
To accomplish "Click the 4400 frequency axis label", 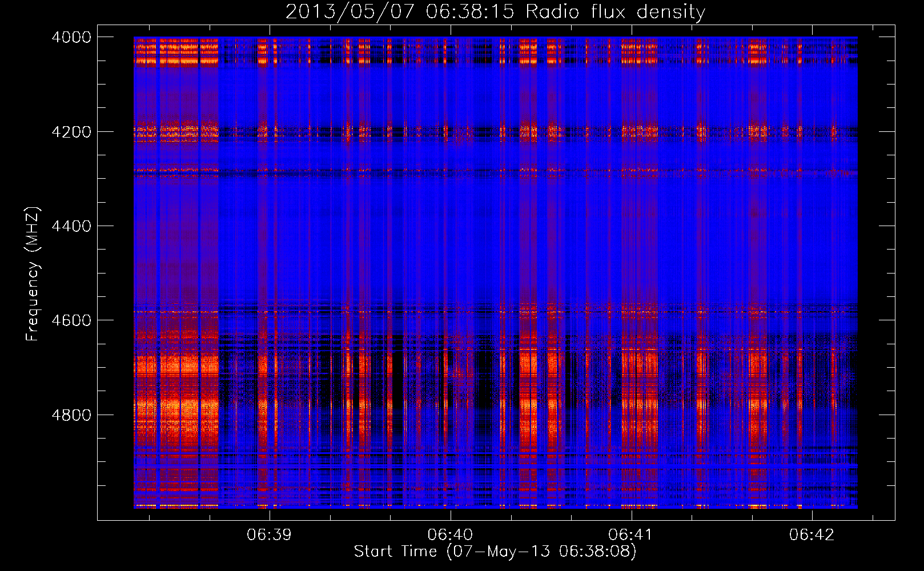I will click(71, 226).
